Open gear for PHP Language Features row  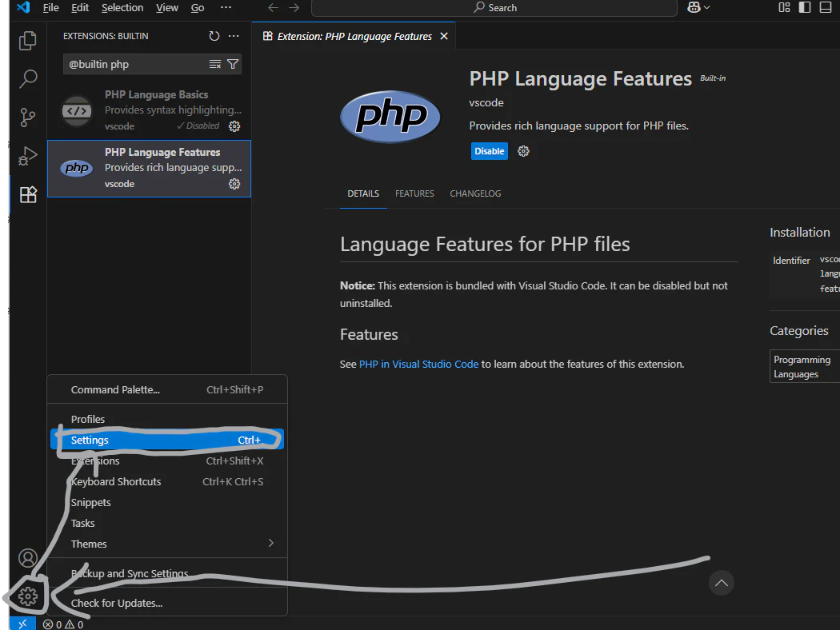[234, 184]
